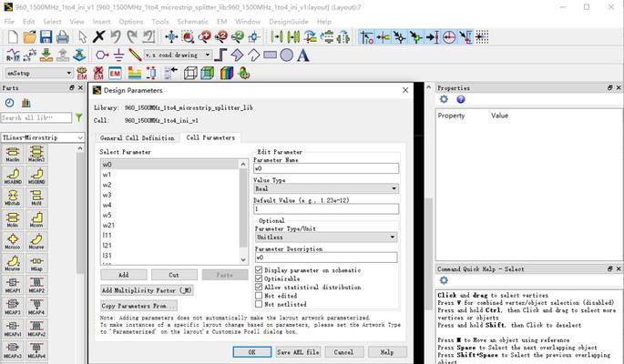Click the Maclin coupled line component

(x=13, y=154)
